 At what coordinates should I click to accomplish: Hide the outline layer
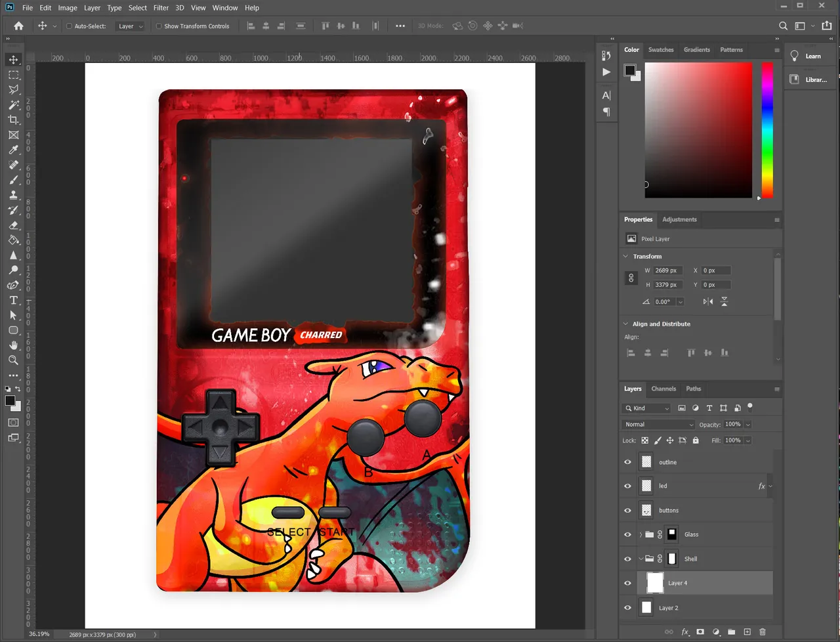(x=627, y=462)
